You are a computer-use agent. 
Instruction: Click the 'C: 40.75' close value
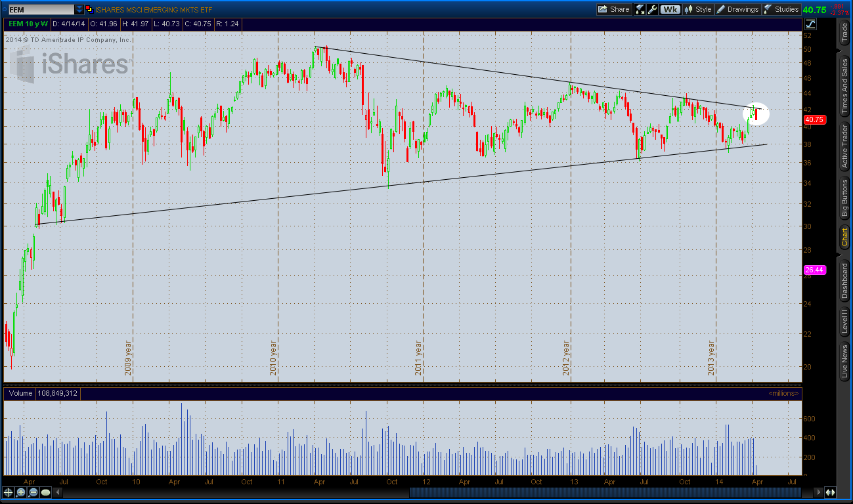click(x=196, y=24)
